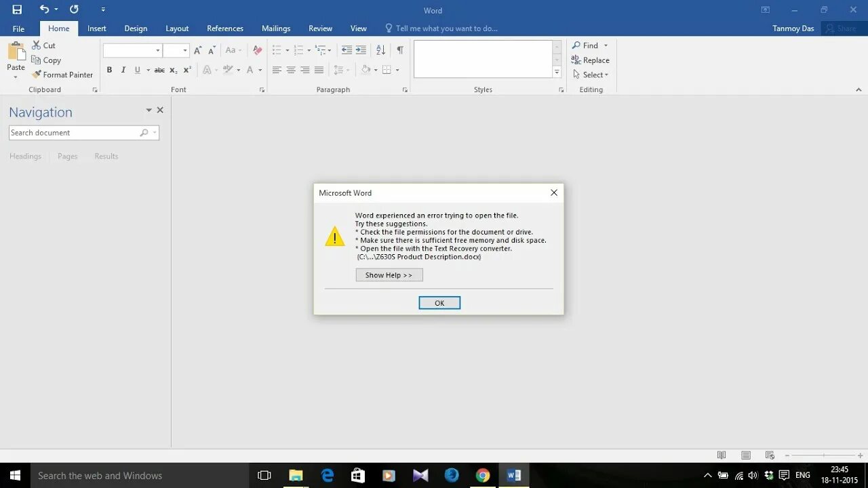Click the Increase Font Size icon
The width and height of the screenshot is (868, 488).
197,50
